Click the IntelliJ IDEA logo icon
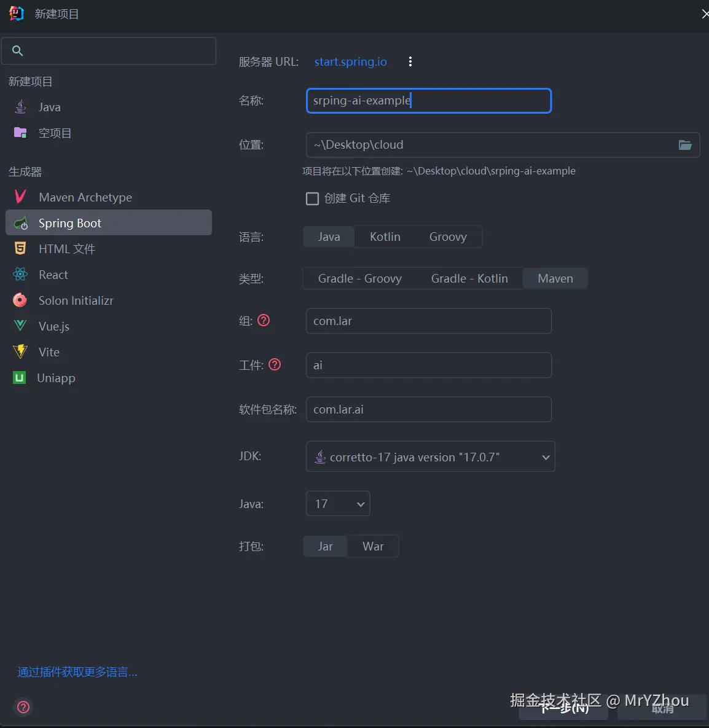This screenshot has height=728, width=709. [16, 14]
